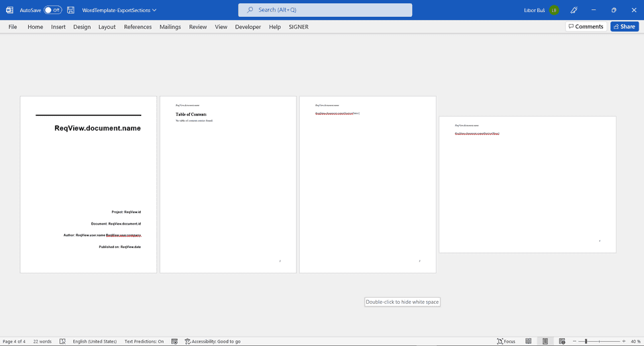This screenshot has width=644, height=346.
Task: Click the Comments button
Action: (x=586, y=26)
